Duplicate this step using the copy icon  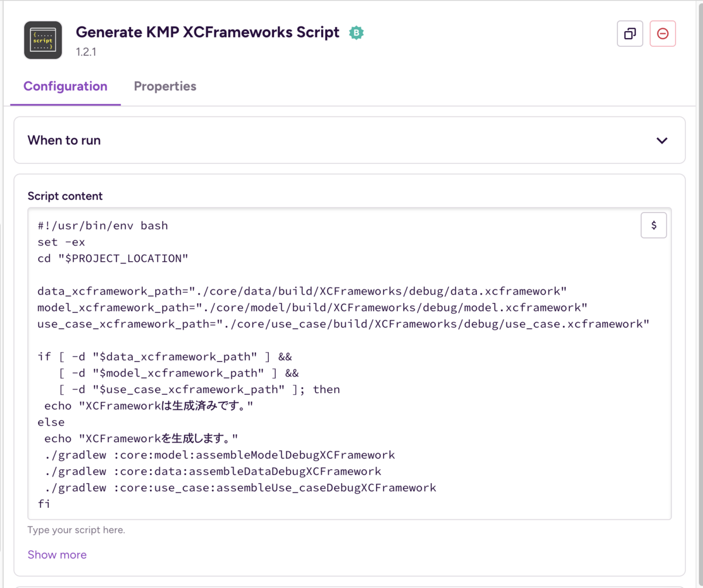630,33
